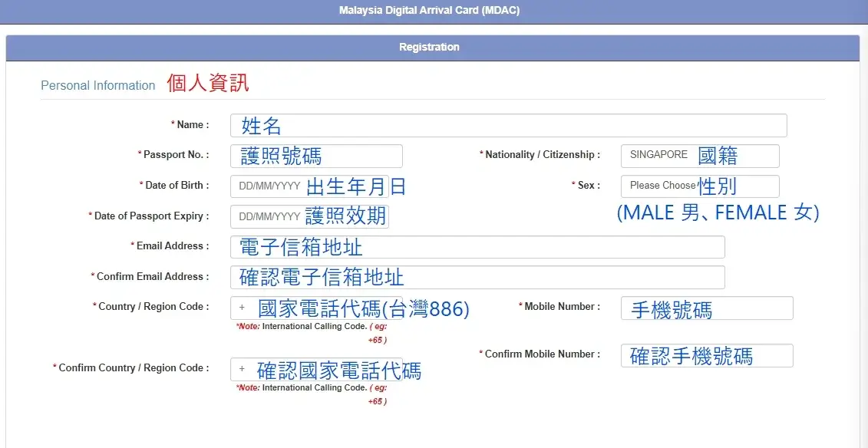868x448 pixels.
Task: Click the Registration panel header
Action: (x=429, y=48)
